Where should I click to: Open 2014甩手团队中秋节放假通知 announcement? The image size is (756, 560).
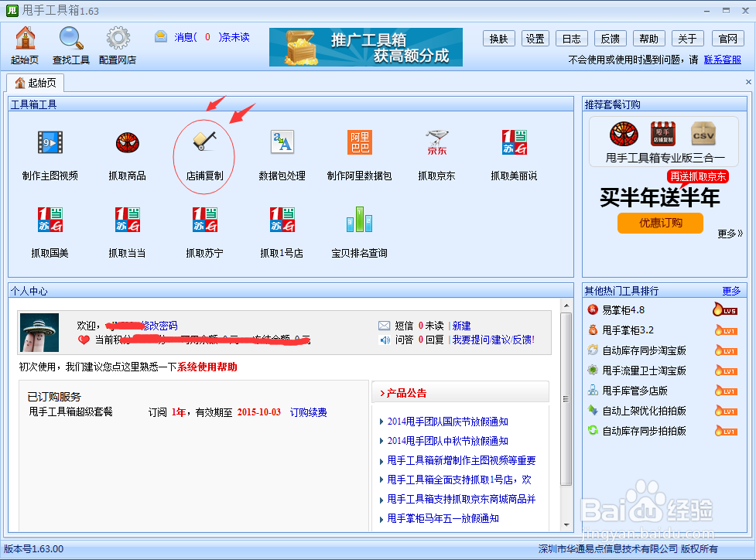[x=447, y=441]
